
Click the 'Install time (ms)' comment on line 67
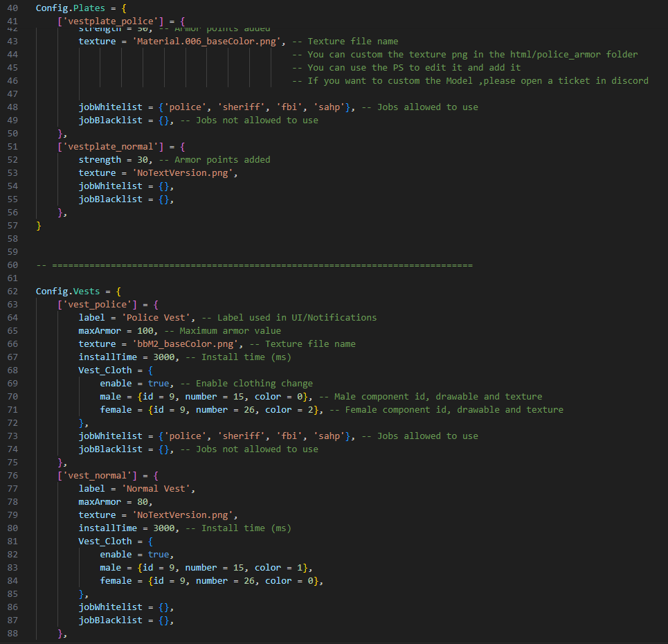pyautogui.click(x=246, y=357)
